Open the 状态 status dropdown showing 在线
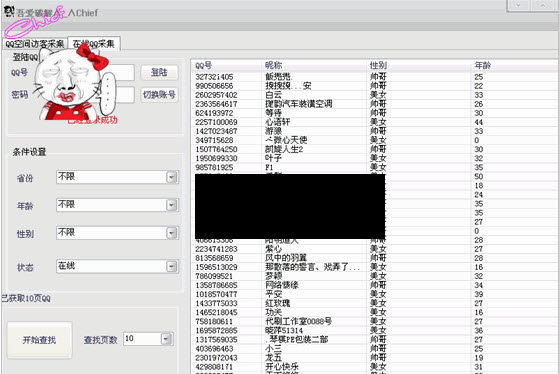 171,266
